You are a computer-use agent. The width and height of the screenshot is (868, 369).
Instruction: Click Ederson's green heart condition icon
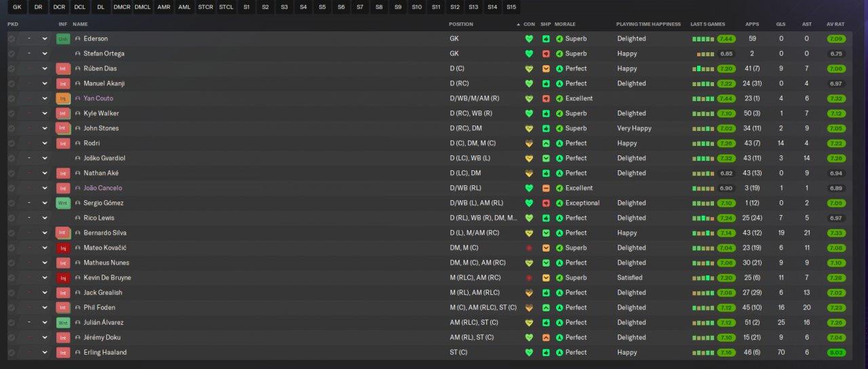[529, 39]
